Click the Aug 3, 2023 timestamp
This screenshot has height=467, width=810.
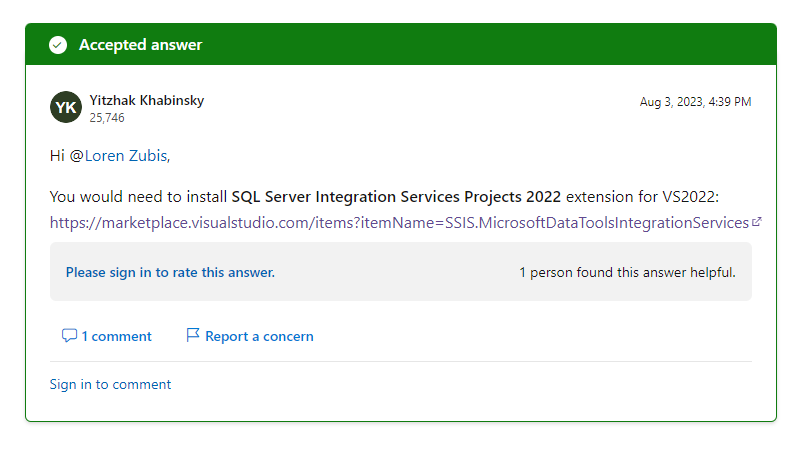pos(695,102)
